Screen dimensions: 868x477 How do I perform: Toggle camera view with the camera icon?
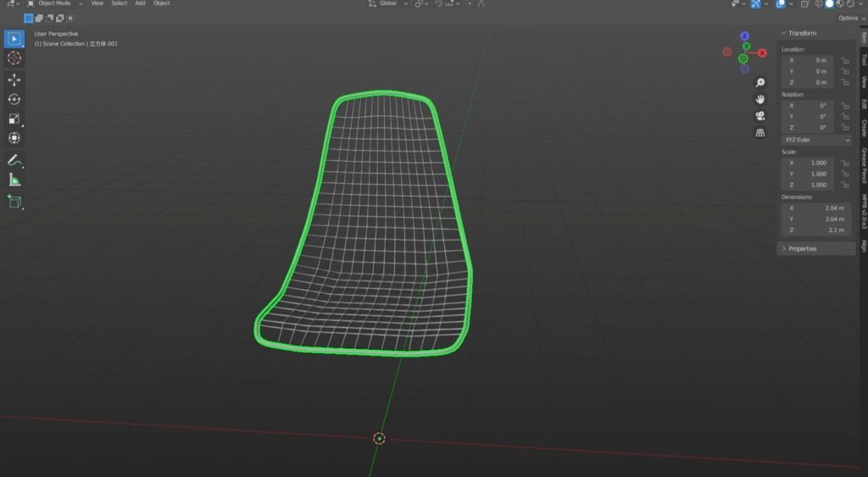[760, 116]
